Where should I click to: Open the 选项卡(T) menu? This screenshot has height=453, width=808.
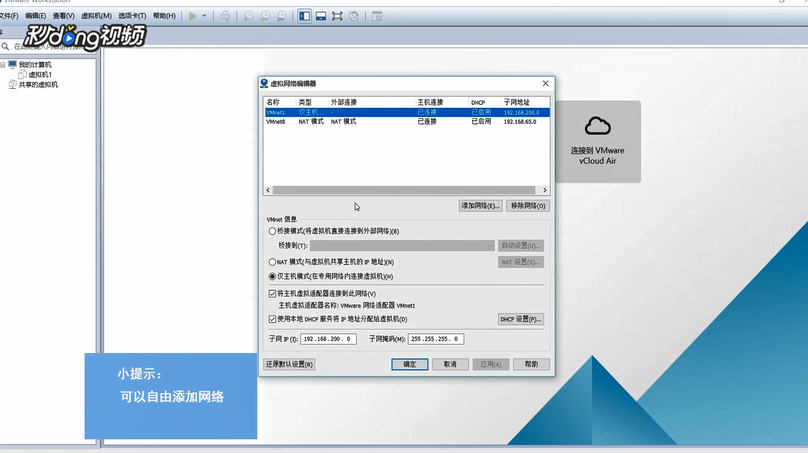[x=132, y=16]
